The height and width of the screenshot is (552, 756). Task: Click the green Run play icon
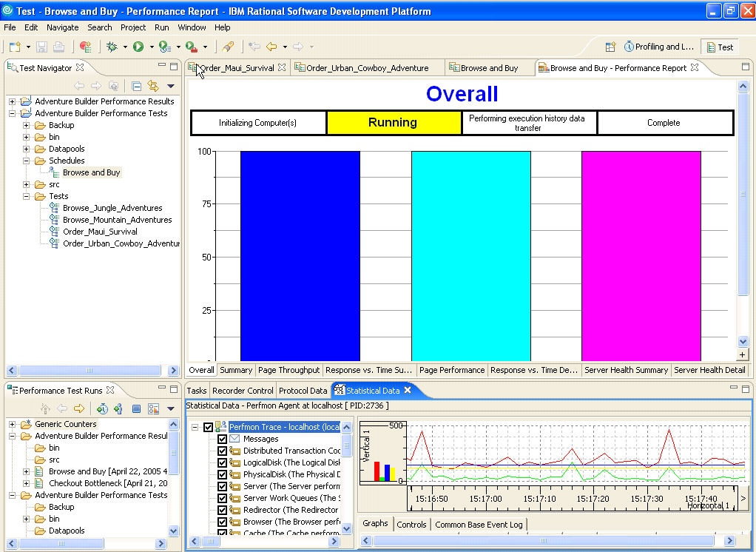tap(138, 47)
